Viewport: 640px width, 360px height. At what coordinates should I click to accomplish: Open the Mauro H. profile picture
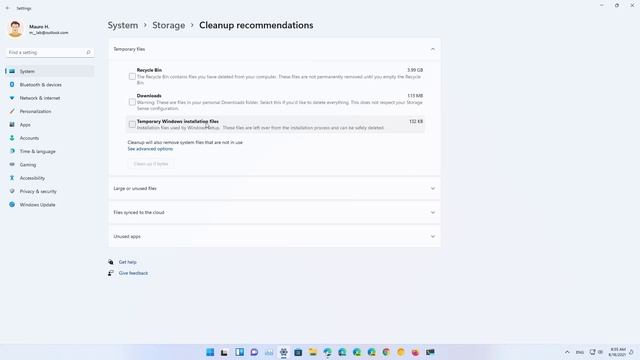(x=16, y=29)
